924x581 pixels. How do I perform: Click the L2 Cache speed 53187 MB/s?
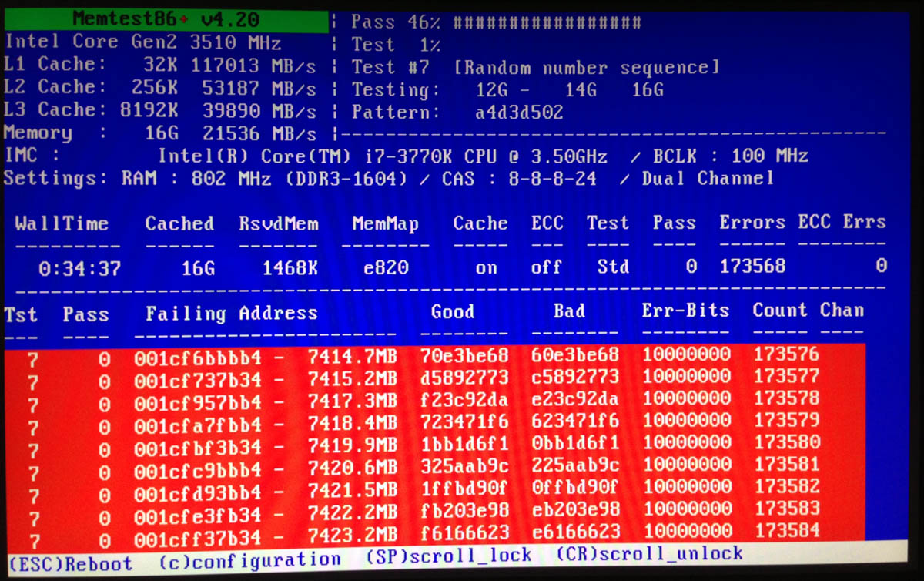tap(259, 89)
